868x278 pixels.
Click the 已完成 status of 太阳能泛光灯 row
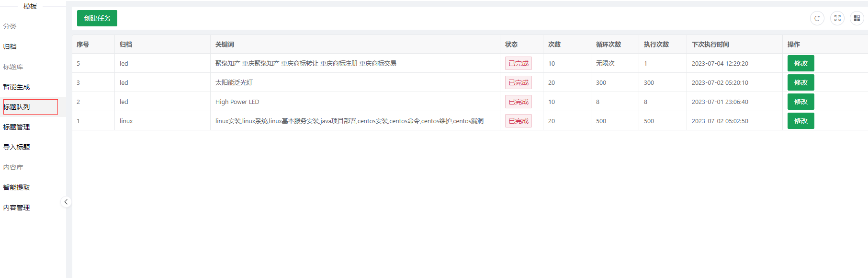(519, 82)
